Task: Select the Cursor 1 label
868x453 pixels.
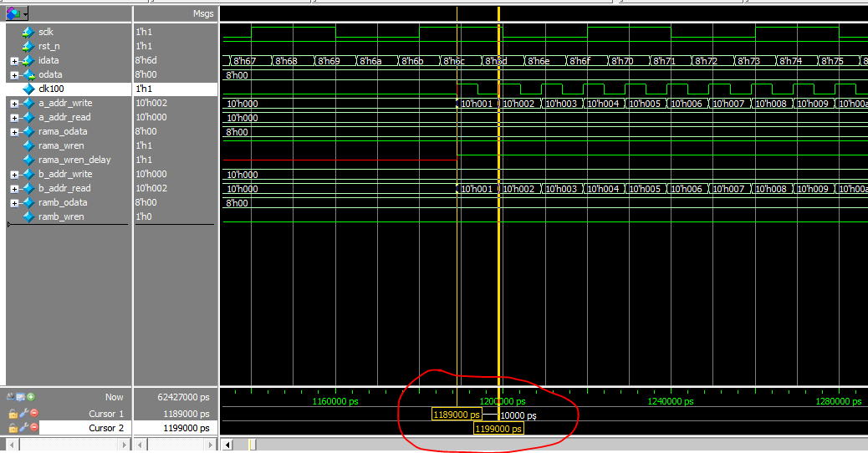Action: (106, 414)
